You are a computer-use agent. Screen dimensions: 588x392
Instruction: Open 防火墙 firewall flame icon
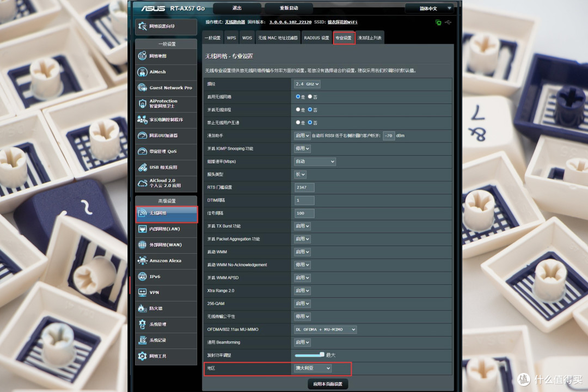tap(142, 308)
